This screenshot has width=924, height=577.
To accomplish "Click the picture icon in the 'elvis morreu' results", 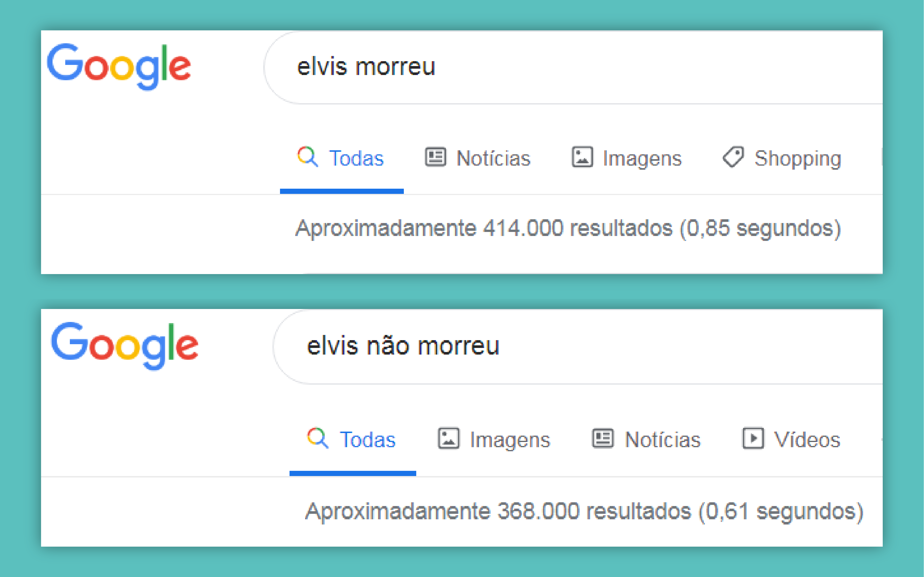I will coord(582,157).
